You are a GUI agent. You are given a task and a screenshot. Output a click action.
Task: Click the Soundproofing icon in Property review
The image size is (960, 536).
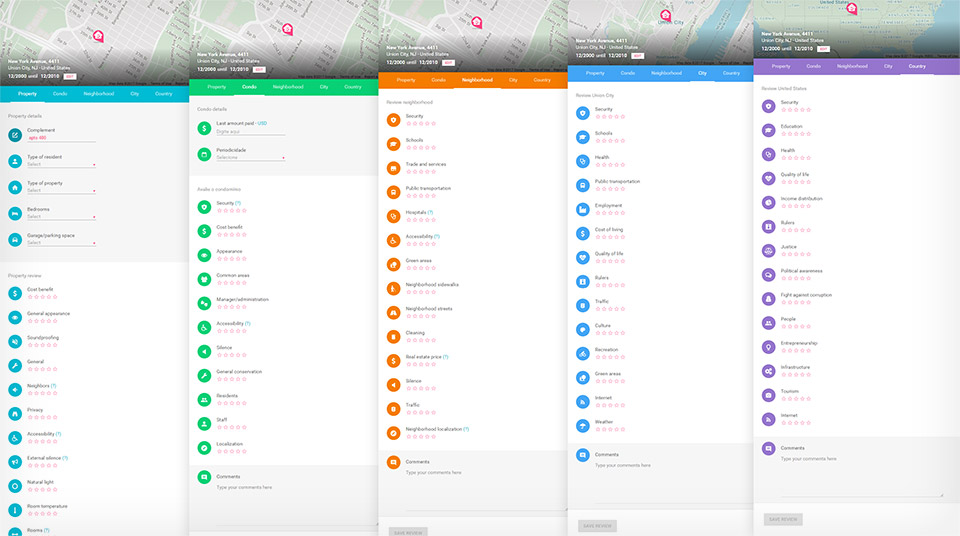pyautogui.click(x=15, y=341)
